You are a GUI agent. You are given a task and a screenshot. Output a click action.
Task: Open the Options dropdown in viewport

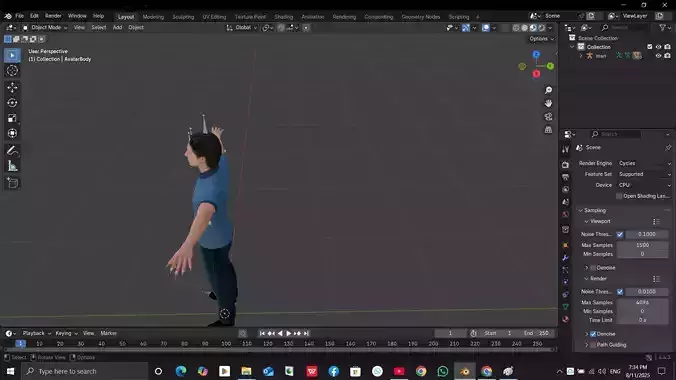541,39
